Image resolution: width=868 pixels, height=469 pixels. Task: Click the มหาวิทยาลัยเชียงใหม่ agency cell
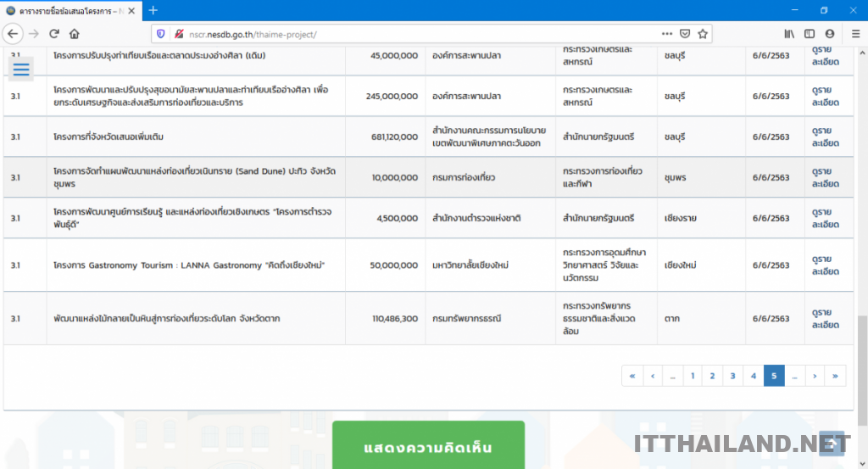point(491,265)
